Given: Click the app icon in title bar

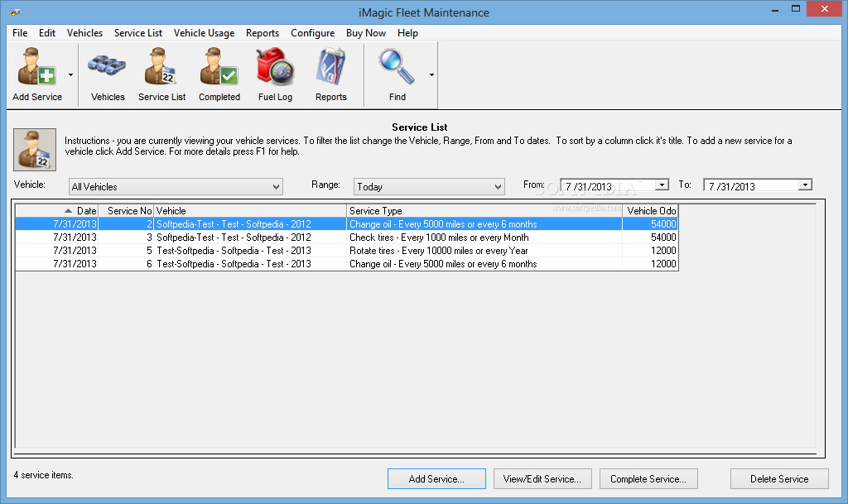Looking at the screenshot, I should (15, 12).
